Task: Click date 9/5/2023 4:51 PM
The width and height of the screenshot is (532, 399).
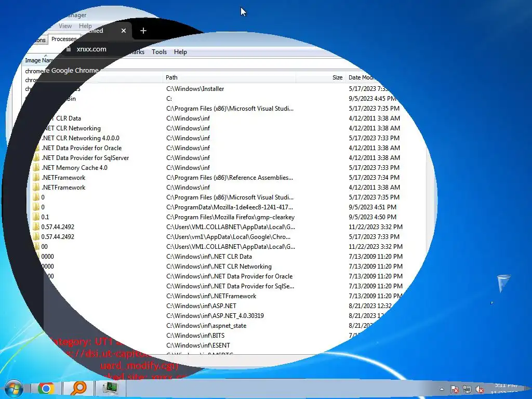Action: point(373,207)
